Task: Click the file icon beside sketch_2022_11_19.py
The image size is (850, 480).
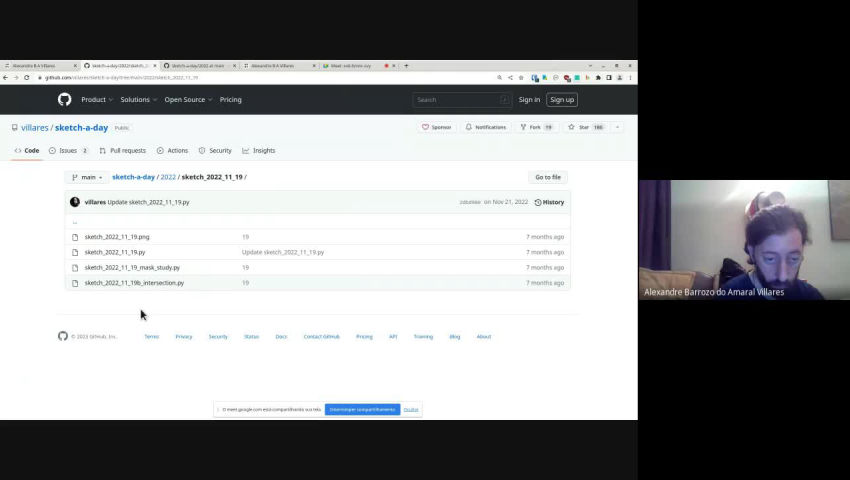Action: tap(75, 252)
